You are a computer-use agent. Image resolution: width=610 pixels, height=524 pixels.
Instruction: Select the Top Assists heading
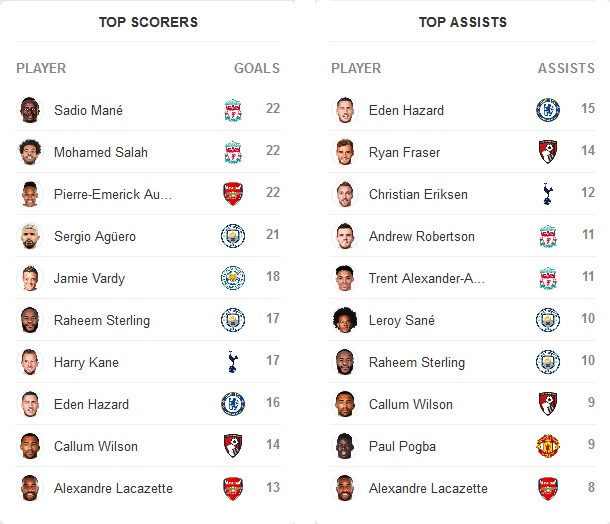[462, 22]
